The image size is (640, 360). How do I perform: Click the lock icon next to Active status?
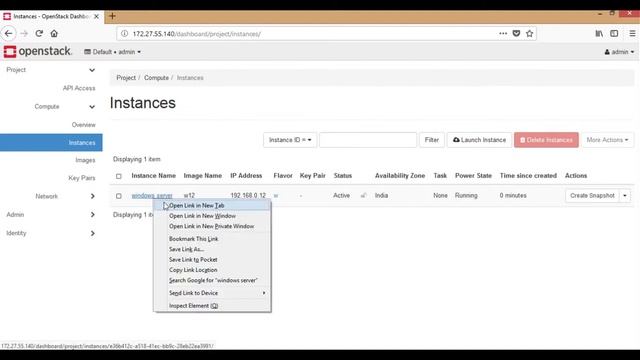point(363,196)
